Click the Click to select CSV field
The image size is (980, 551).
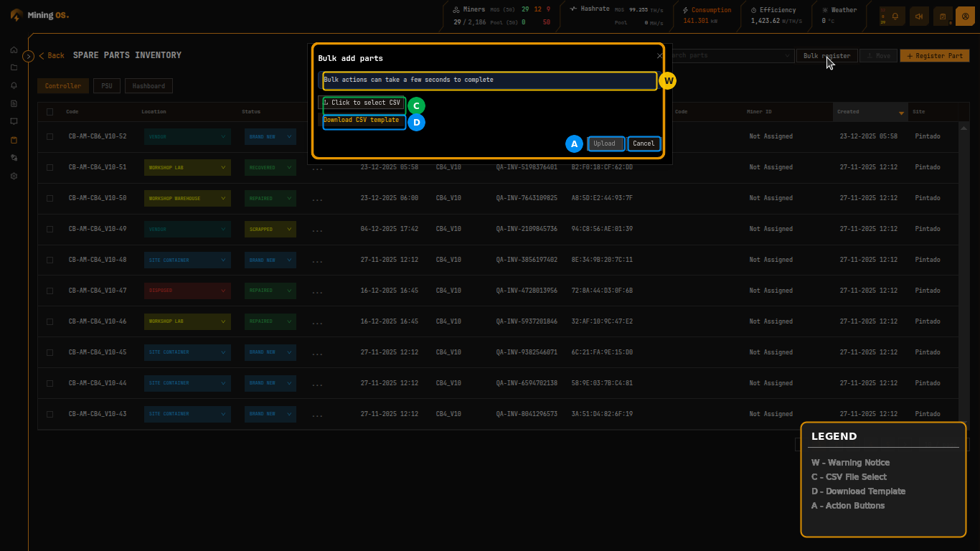pos(363,103)
